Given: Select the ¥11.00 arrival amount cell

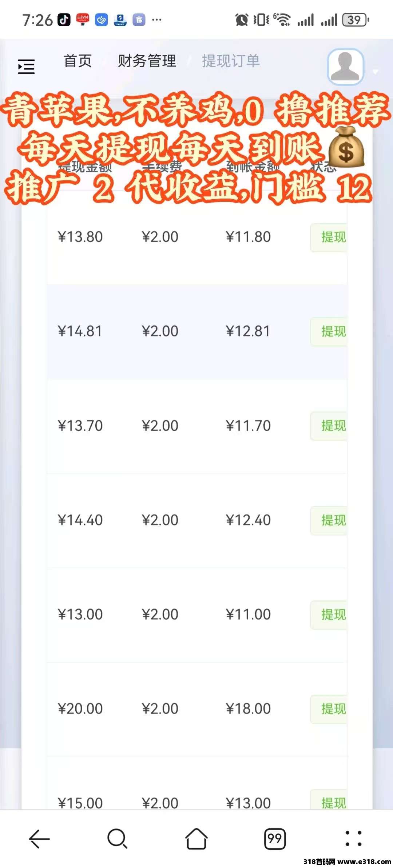Looking at the screenshot, I should click(248, 614).
